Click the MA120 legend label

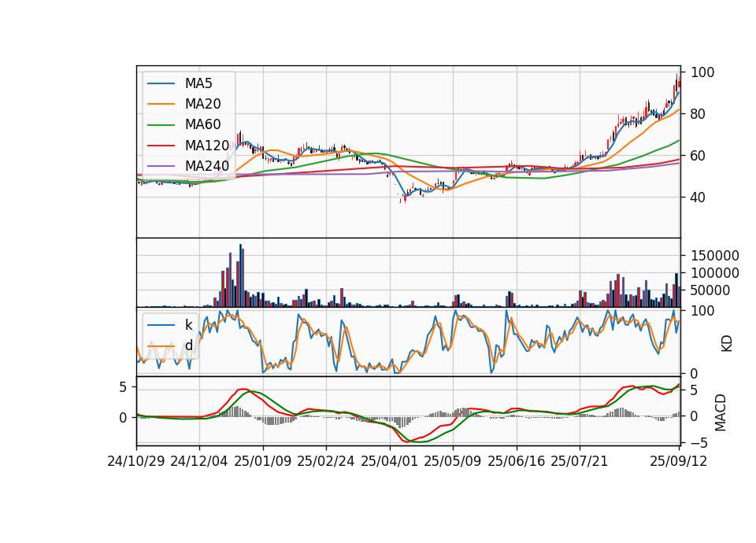click(x=207, y=146)
